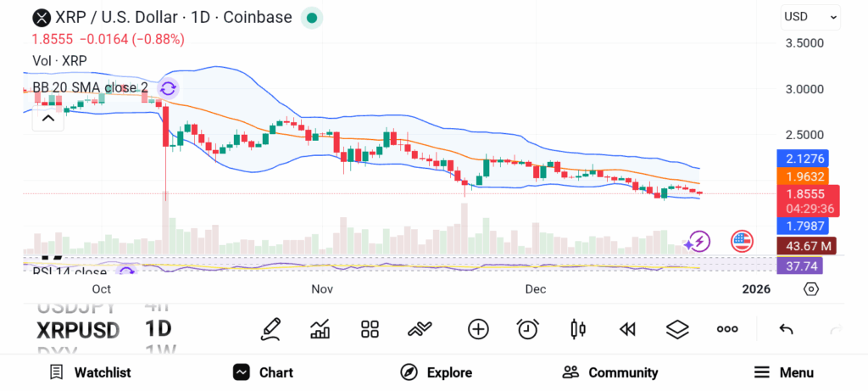868x391 pixels.
Task: Tap the add plus circle icon
Action: tap(478, 329)
